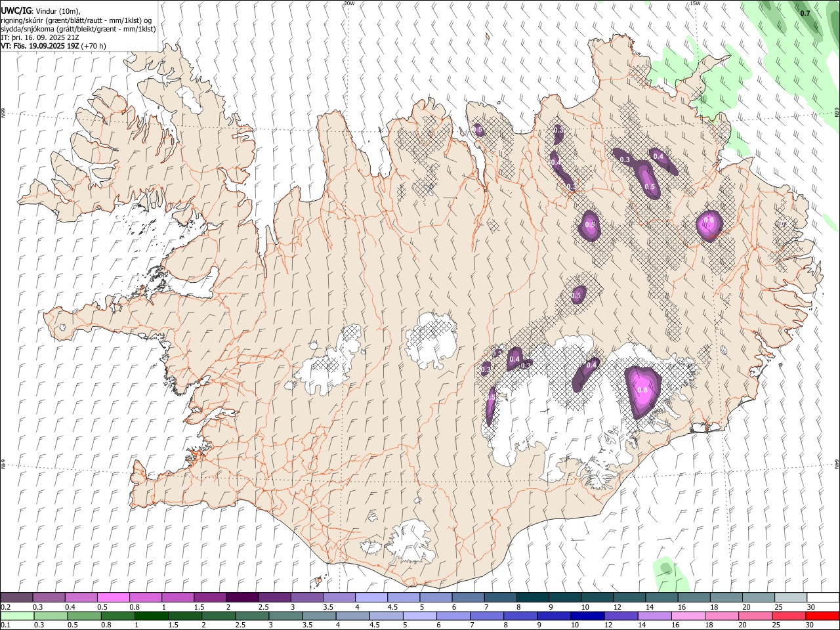The image size is (840, 630).
Task: Click upper-row lavender swatch between 4 and 4.5
Action: point(371,598)
